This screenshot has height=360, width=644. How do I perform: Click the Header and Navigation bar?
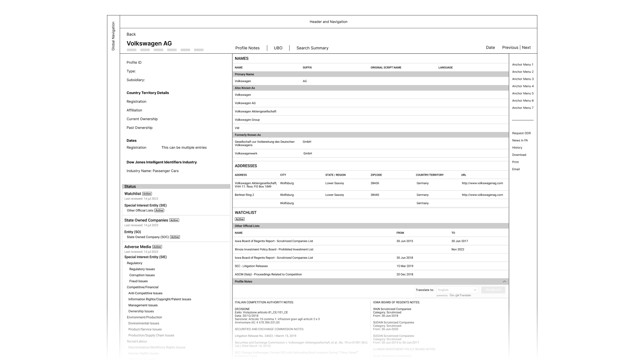pyautogui.click(x=328, y=22)
